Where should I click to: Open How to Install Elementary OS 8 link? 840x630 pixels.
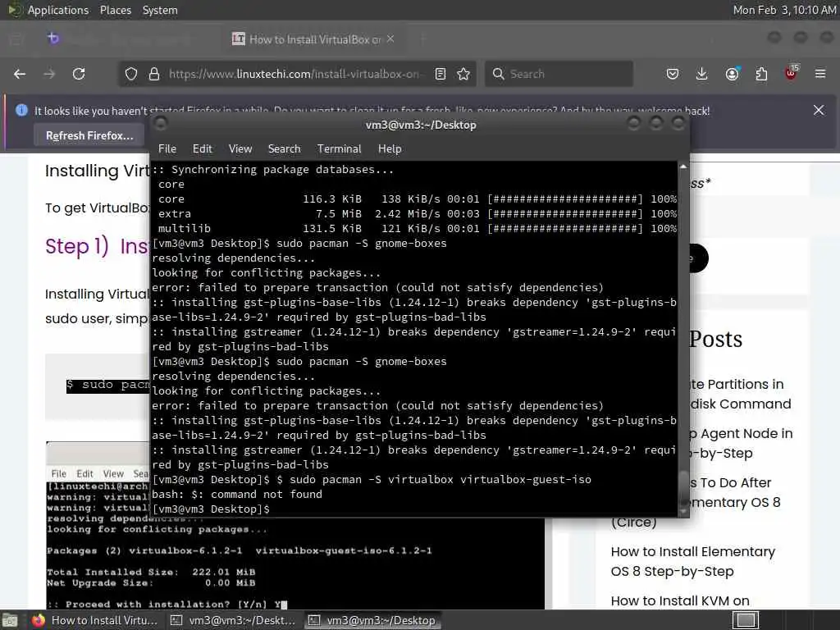[692, 561]
